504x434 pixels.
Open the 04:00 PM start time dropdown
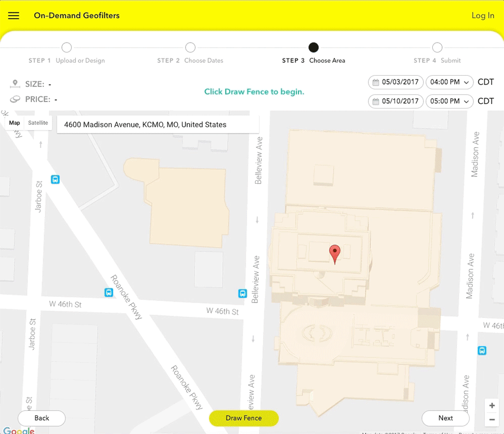click(x=449, y=82)
